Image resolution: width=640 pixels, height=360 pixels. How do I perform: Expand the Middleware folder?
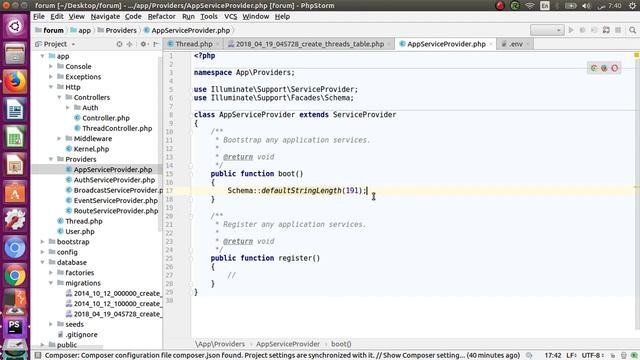tap(60, 139)
